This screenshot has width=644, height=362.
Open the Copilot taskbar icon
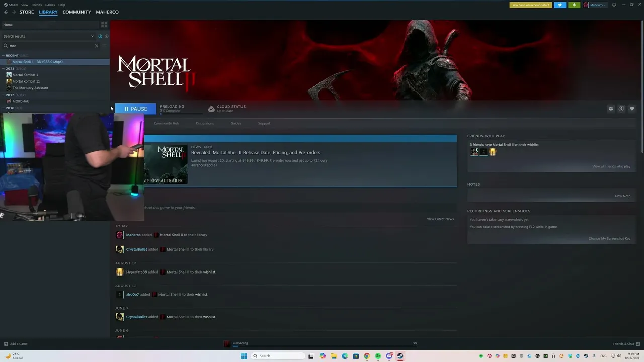pyautogui.click(x=323, y=356)
